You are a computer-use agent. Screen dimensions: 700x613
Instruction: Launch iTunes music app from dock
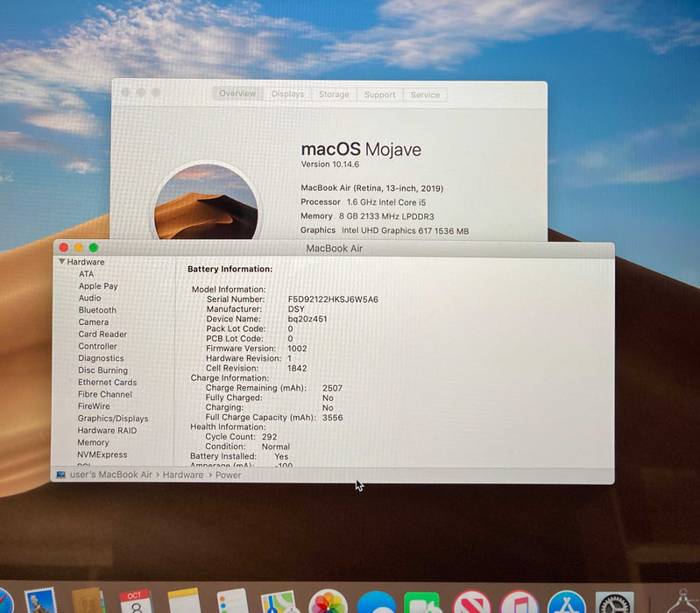[x=519, y=602]
